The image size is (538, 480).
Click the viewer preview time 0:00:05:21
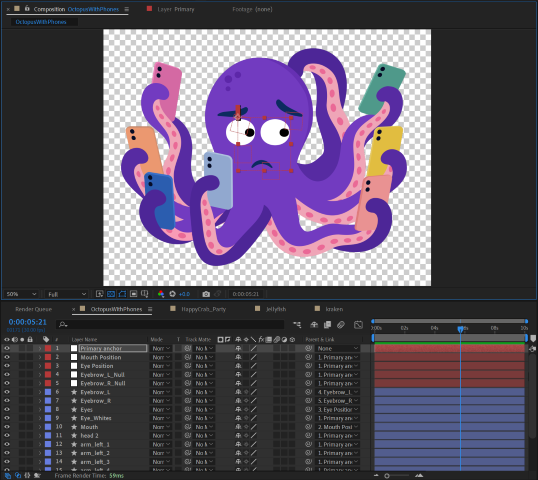(246, 294)
